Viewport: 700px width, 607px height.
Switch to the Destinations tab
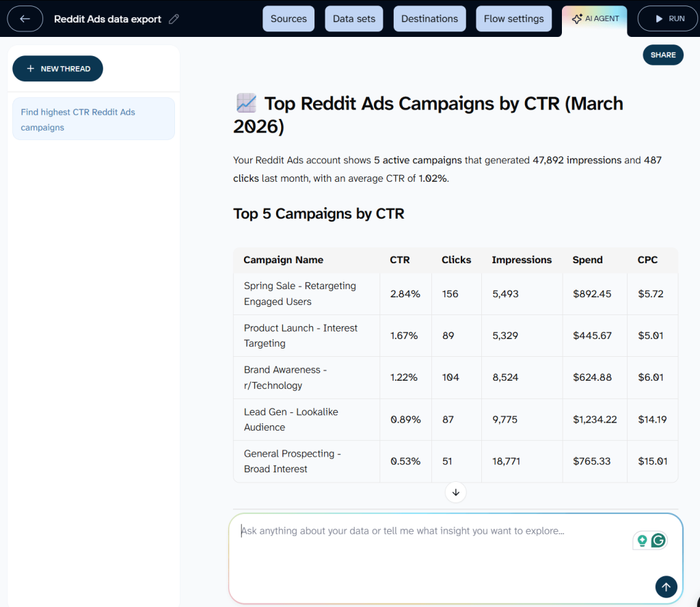(429, 18)
